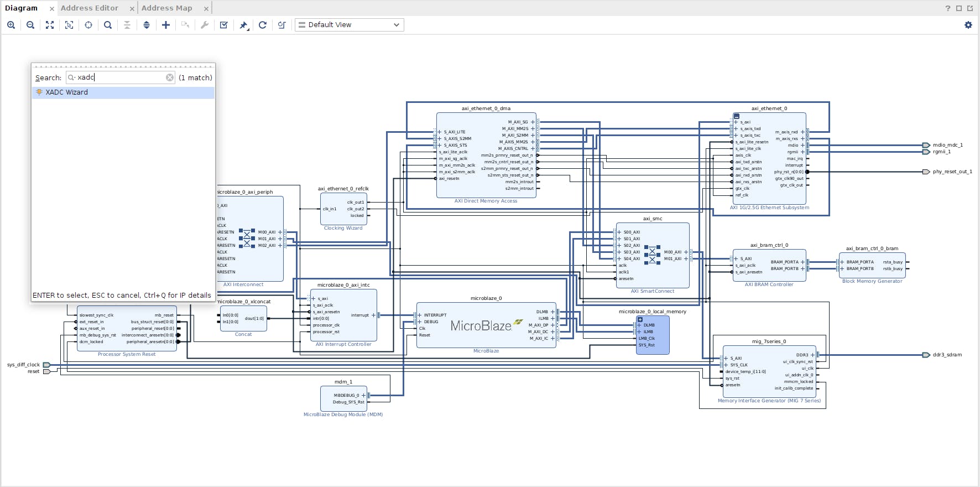Expand the DDR3 interface on mig_7series_0
The image size is (980, 487).
pyautogui.click(x=812, y=355)
